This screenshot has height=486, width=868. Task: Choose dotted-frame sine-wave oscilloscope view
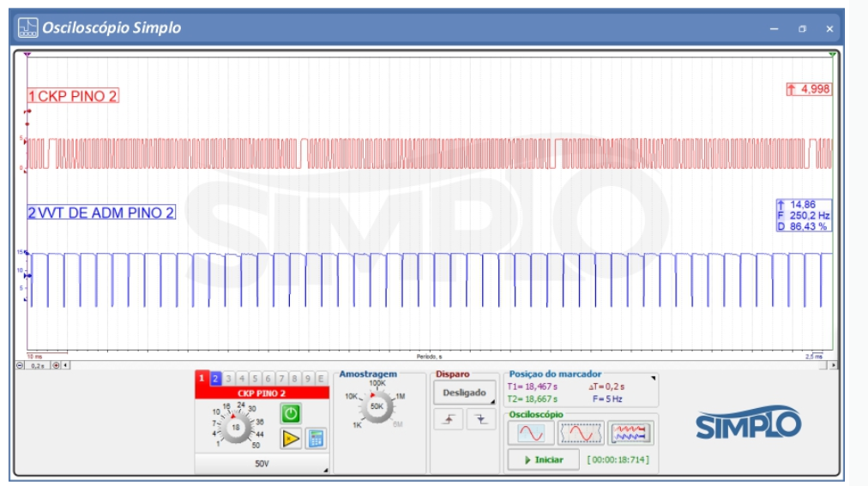(x=580, y=433)
